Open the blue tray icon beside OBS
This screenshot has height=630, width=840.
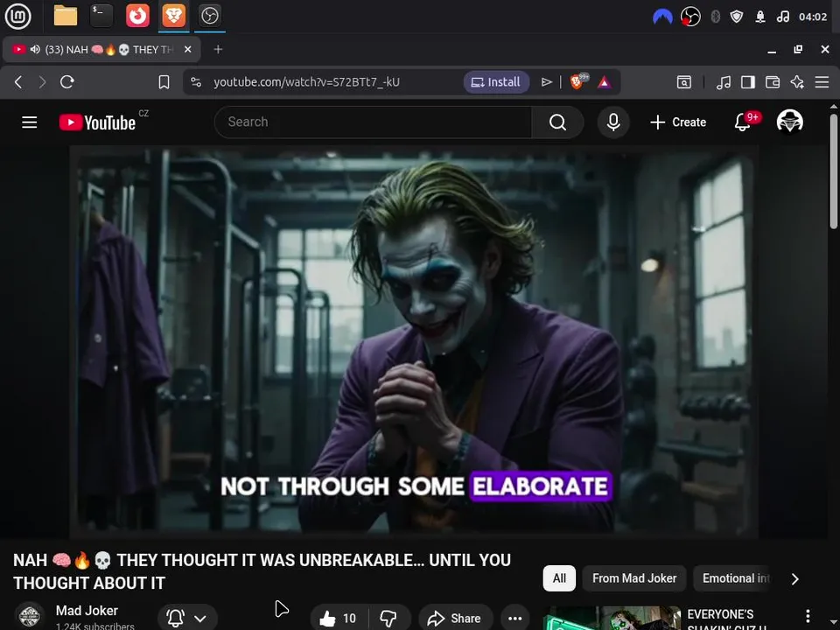(x=662, y=17)
